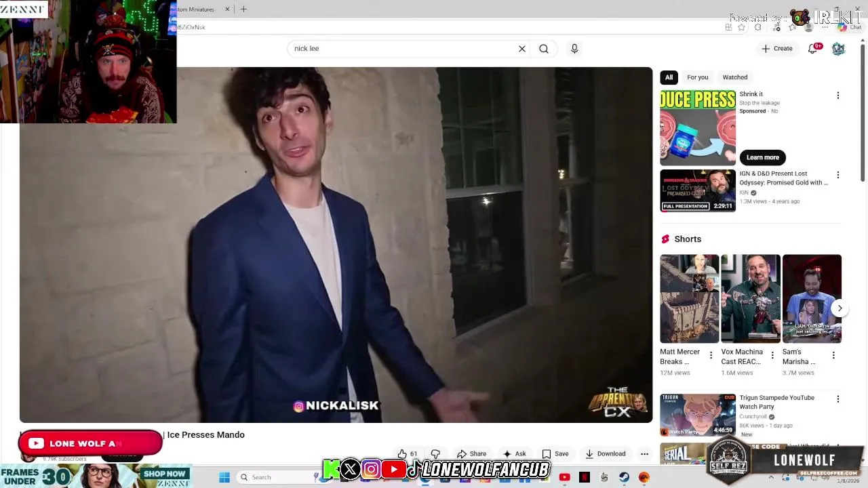
Task: Click the magnifying glass search button
Action: [544, 49]
